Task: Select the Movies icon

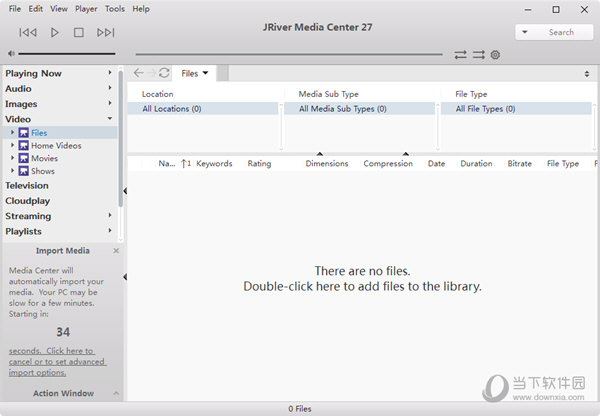Action: (x=23, y=158)
